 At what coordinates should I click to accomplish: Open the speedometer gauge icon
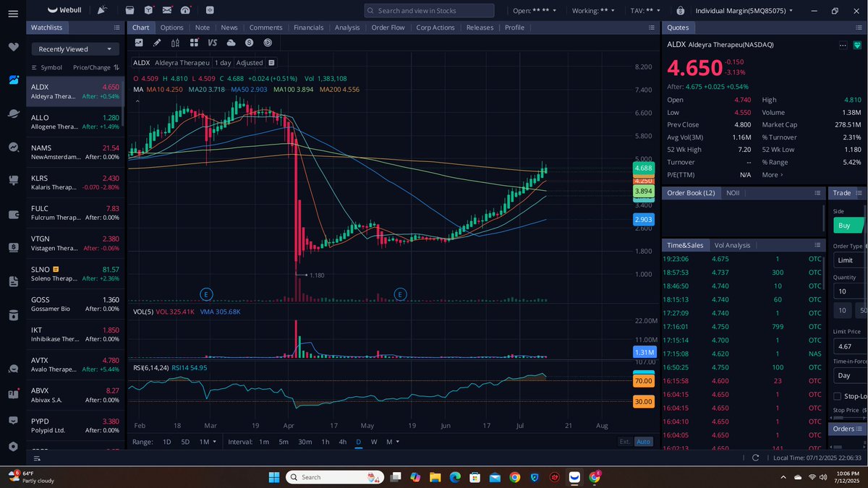click(x=186, y=11)
